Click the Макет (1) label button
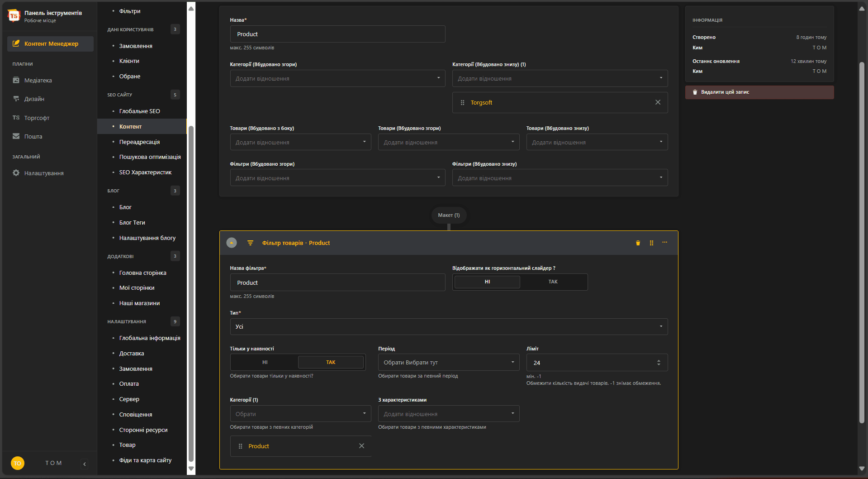The height and width of the screenshot is (479, 868). tap(449, 215)
